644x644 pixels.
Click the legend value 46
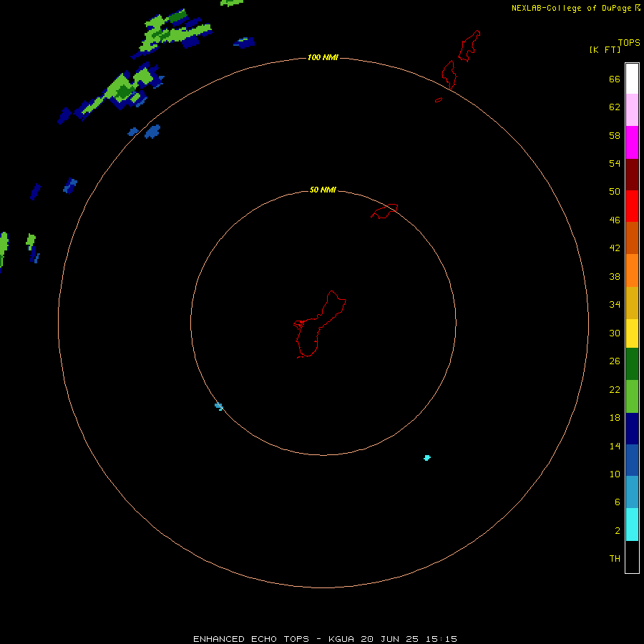615,220
